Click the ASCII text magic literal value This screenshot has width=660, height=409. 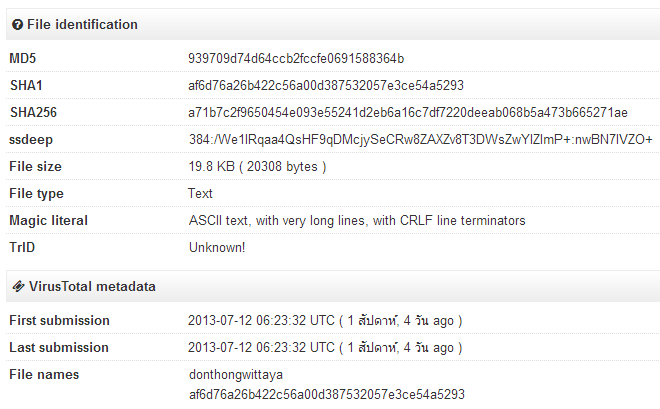357,221
